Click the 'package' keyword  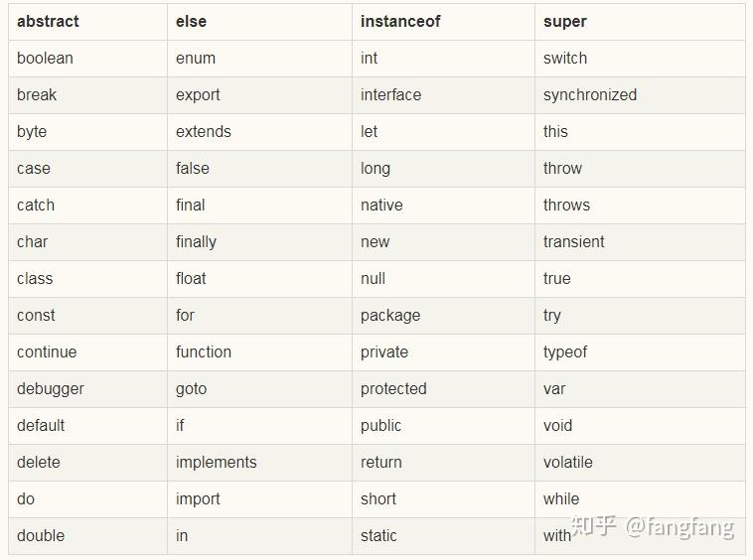pos(390,315)
